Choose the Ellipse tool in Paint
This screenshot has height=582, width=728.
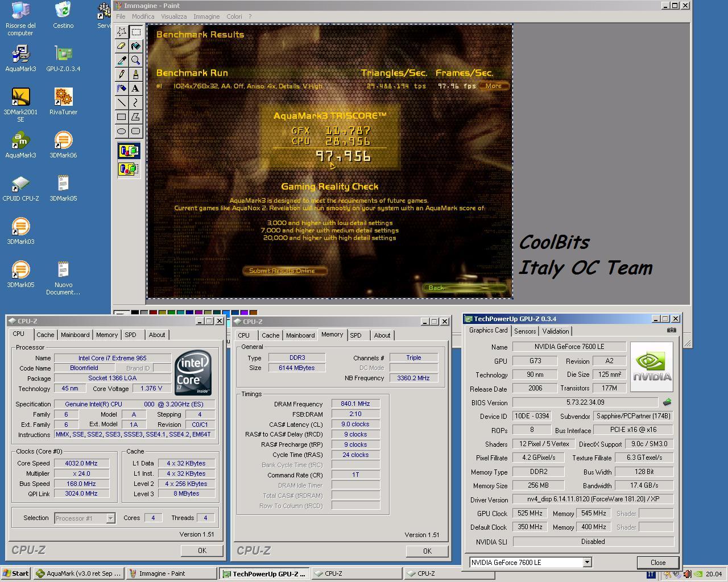pyautogui.click(x=122, y=131)
